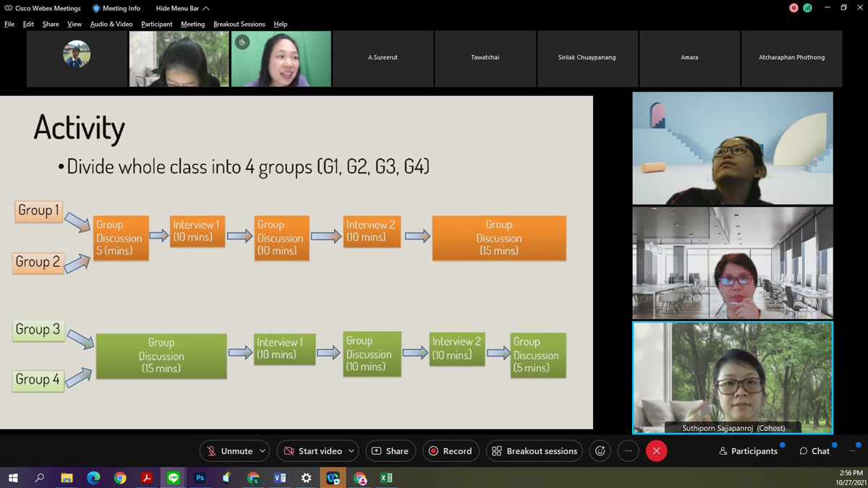Image resolution: width=868 pixels, height=488 pixels.
Task: Click the reactions smiley icon
Action: point(600,451)
